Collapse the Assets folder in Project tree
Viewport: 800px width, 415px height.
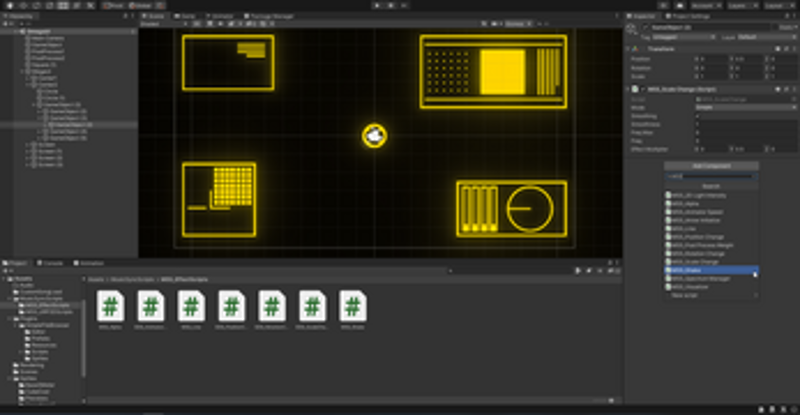(x=5, y=279)
